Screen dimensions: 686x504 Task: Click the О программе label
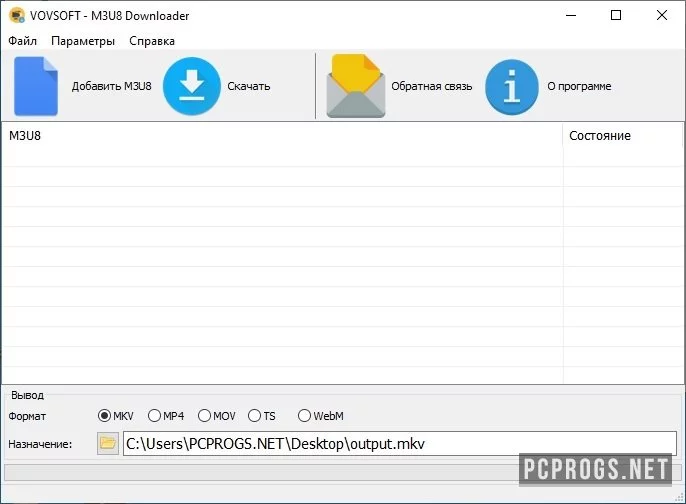point(579,86)
